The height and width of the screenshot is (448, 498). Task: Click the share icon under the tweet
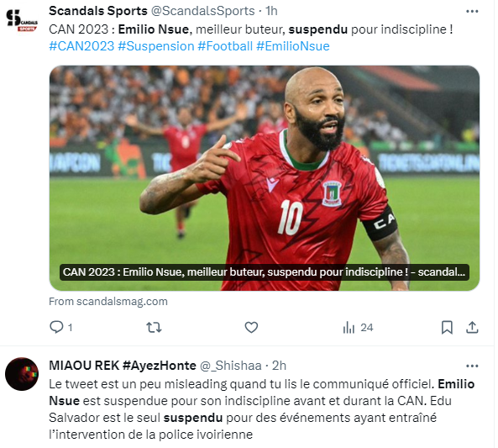(x=472, y=328)
